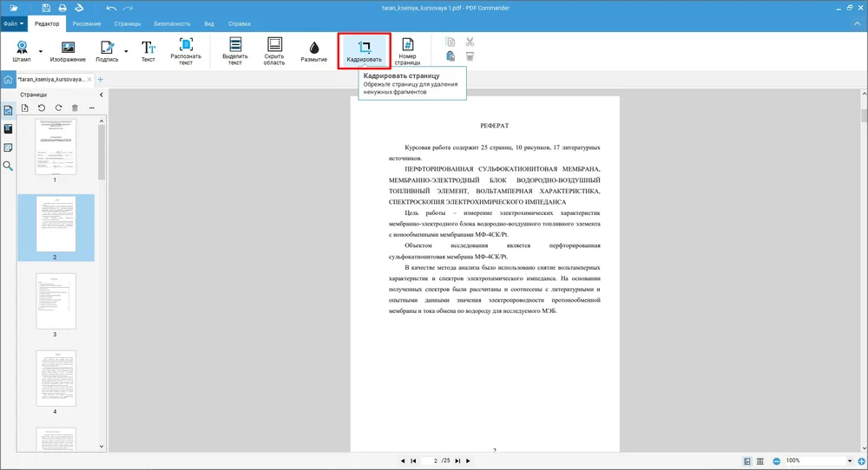Click thumbnails panel scroll down arrow

[x=102, y=447]
